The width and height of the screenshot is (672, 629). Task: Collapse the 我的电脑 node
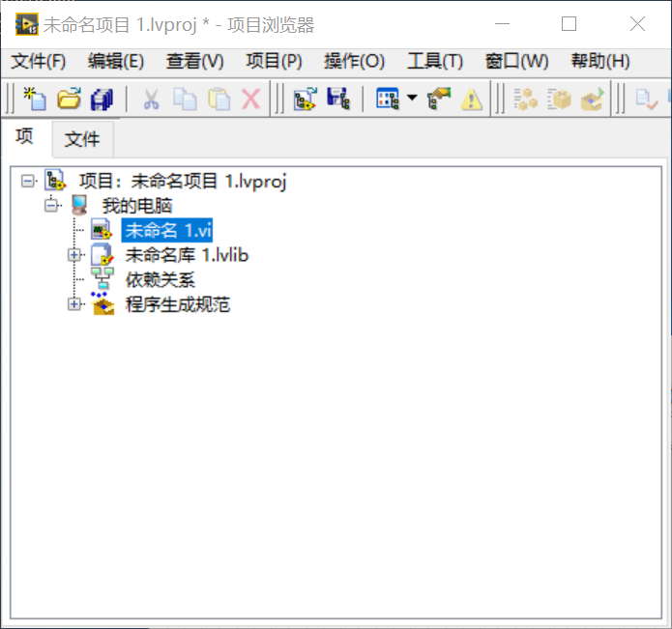[51, 206]
